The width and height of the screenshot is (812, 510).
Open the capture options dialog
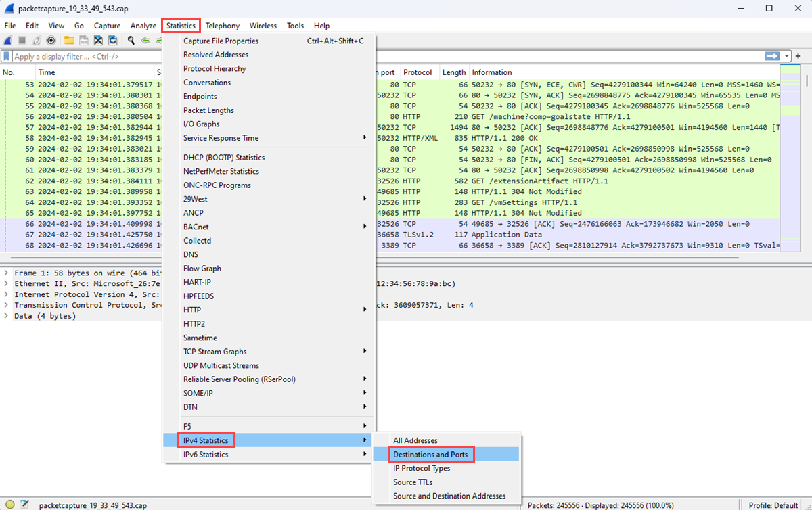coord(51,40)
